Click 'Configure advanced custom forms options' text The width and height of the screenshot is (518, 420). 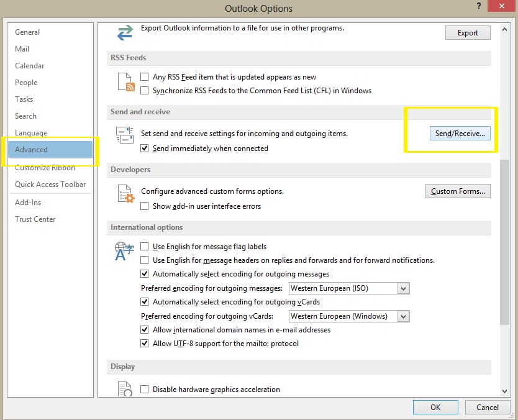(212, 191)
